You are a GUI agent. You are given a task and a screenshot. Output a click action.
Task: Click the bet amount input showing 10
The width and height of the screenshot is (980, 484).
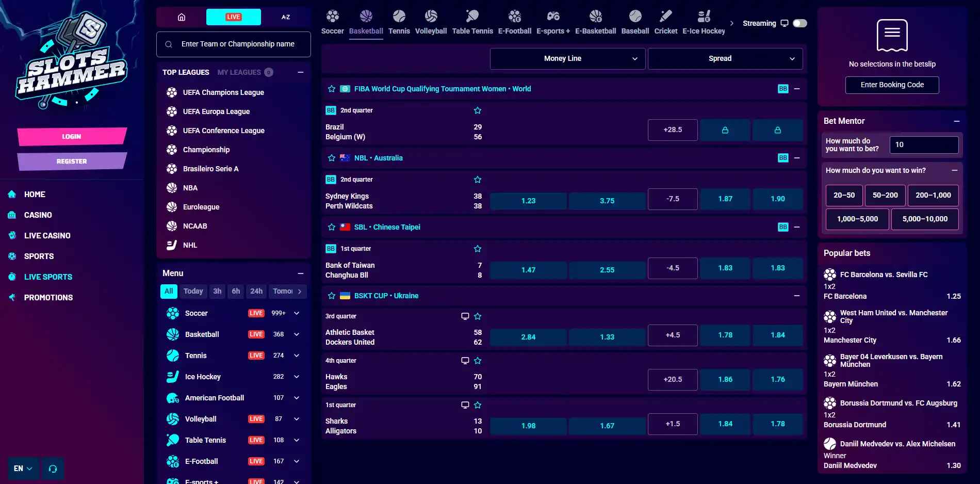pyautogui.click(x=924, y=145)
